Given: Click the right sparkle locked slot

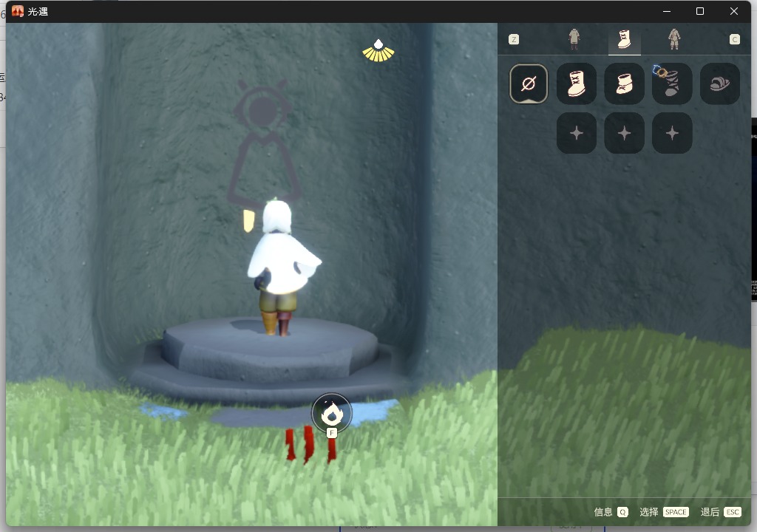Looking at the screenshot, I should pos(672,133).
